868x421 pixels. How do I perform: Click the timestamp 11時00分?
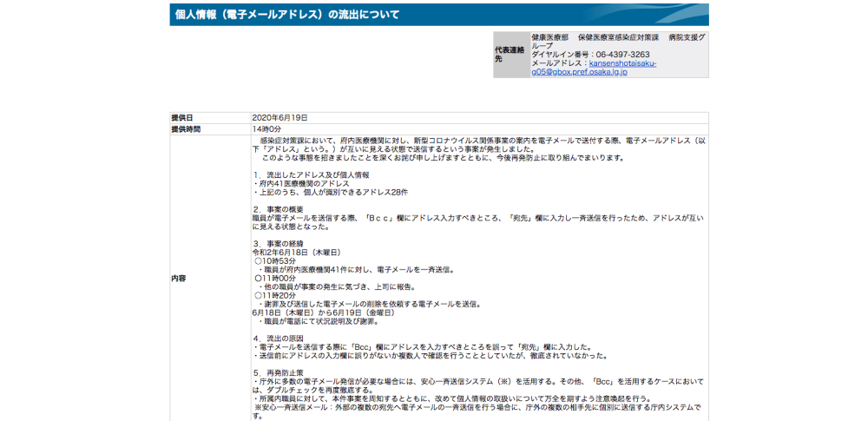click(275, 278)
